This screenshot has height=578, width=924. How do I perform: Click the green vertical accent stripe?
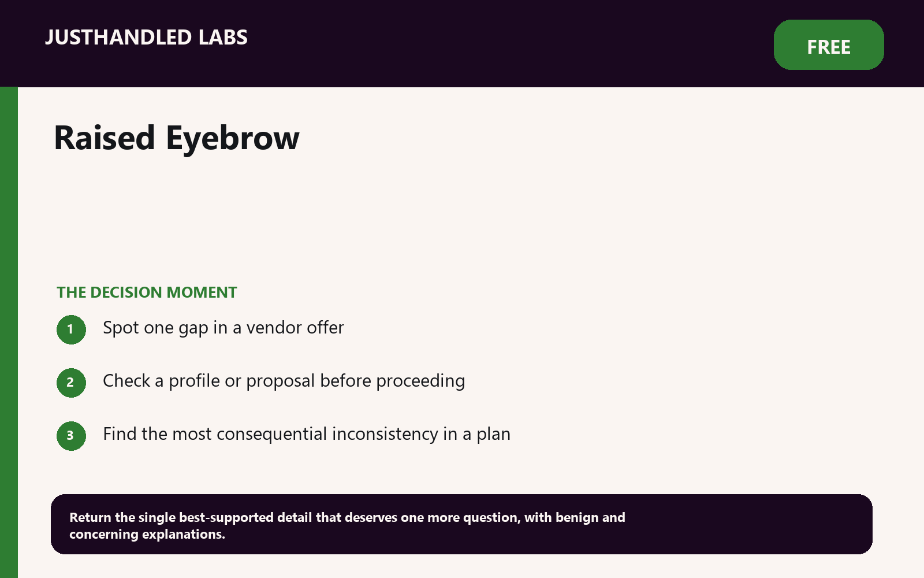(9, 332)
